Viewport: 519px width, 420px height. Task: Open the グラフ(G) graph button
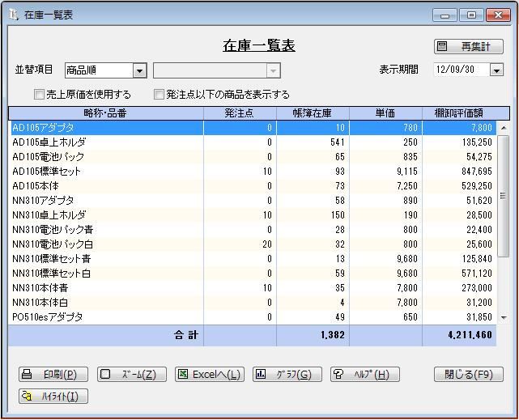pyautogui.click(x=287, y=375)
